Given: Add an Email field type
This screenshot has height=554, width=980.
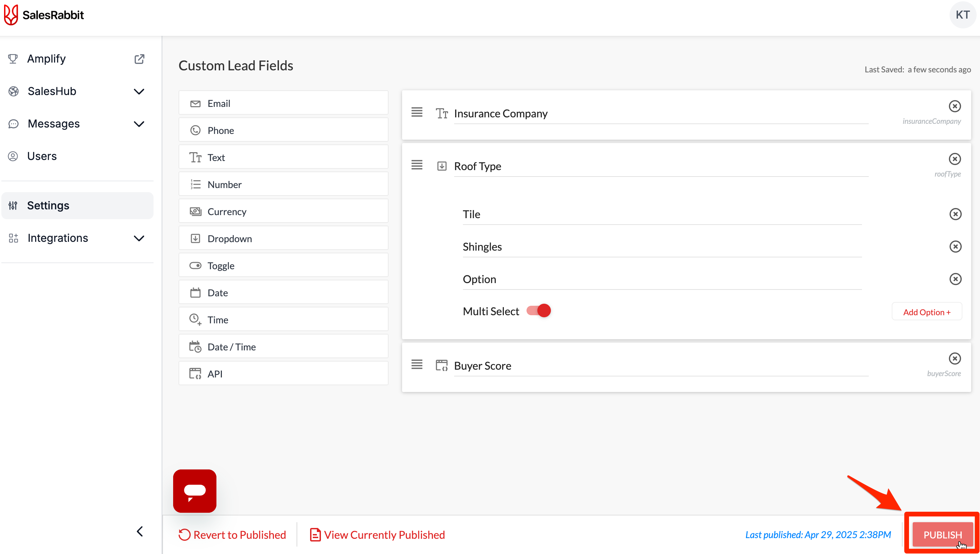Looking at the screenshot, I should 283,103.
